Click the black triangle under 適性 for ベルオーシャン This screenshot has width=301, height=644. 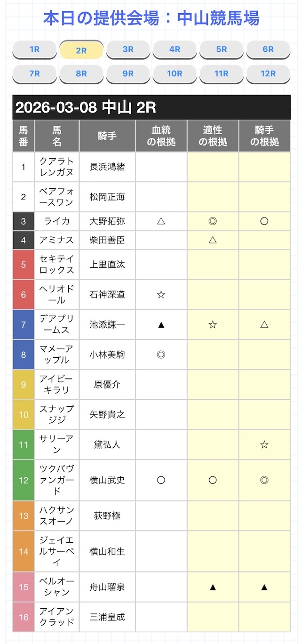(213, 587)
